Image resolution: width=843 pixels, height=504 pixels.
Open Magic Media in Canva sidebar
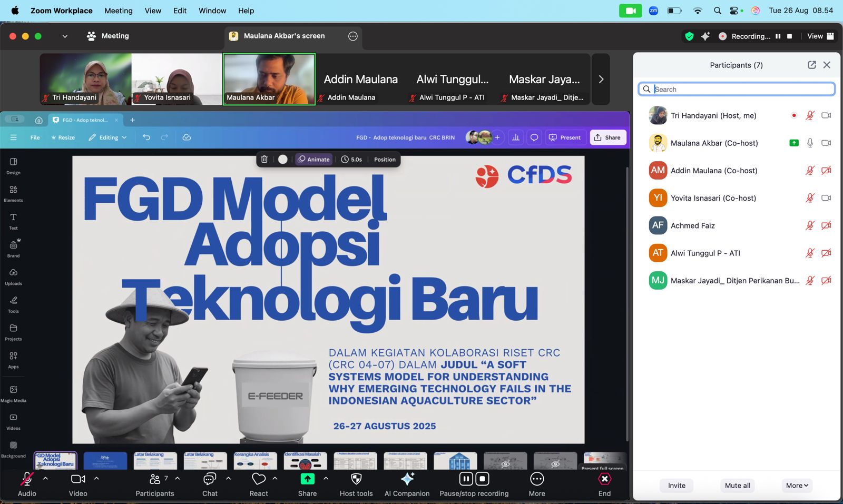[x=13, y=393]
